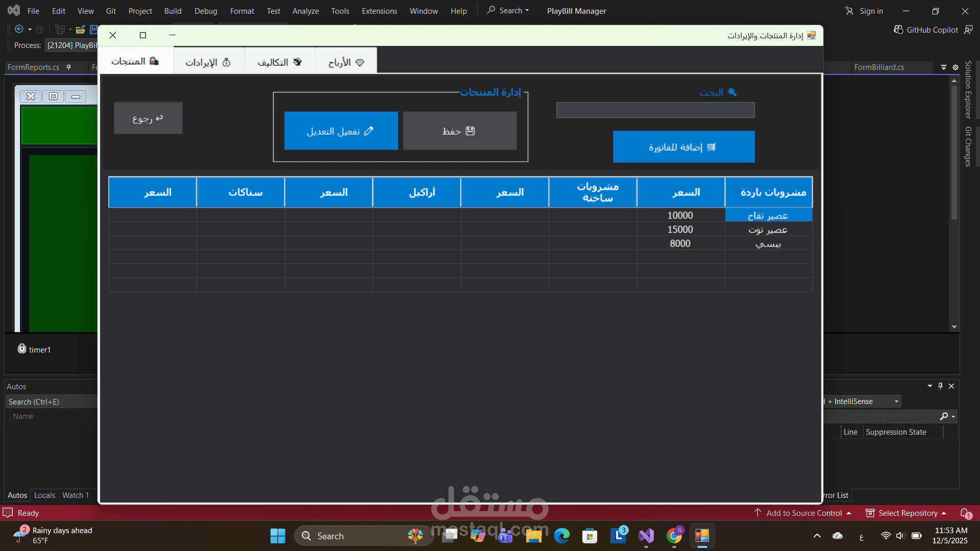Open Microsoft Edge in the taskbar

point(562,536)
